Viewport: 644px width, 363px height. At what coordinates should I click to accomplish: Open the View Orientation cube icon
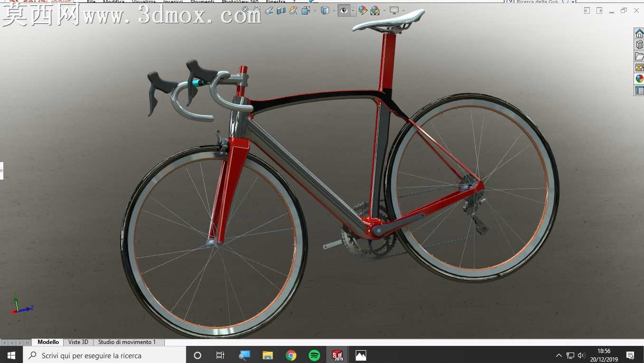(x=306, y=10)
